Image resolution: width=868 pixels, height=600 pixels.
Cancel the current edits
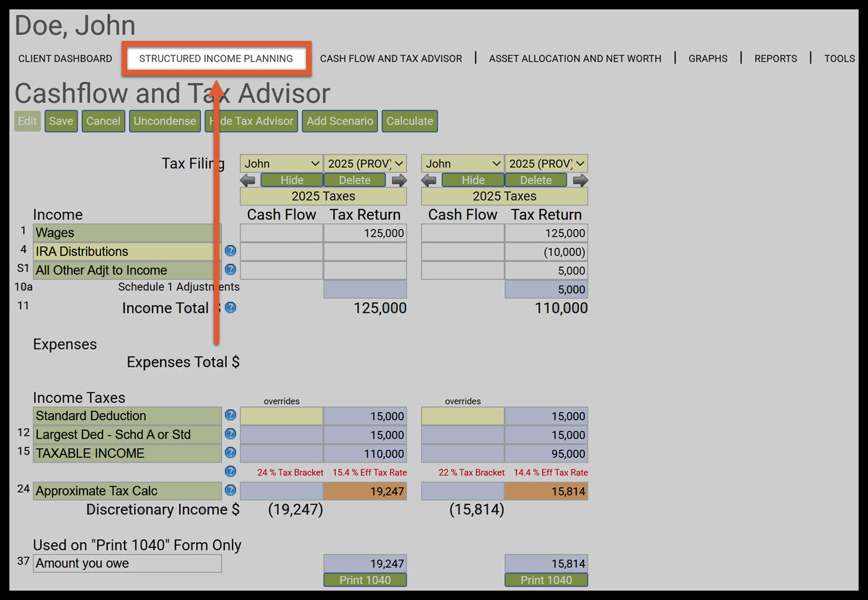(x=104, y=121)
